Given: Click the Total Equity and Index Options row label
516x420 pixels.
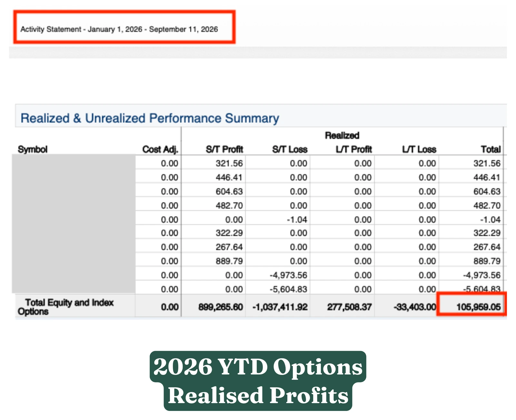Looking at the screenshot, I should [x=66, y=307].
